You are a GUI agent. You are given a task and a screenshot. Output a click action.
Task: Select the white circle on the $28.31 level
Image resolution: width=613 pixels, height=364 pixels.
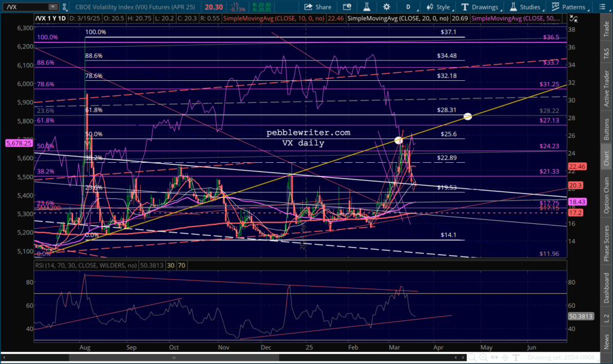point(468,116)
